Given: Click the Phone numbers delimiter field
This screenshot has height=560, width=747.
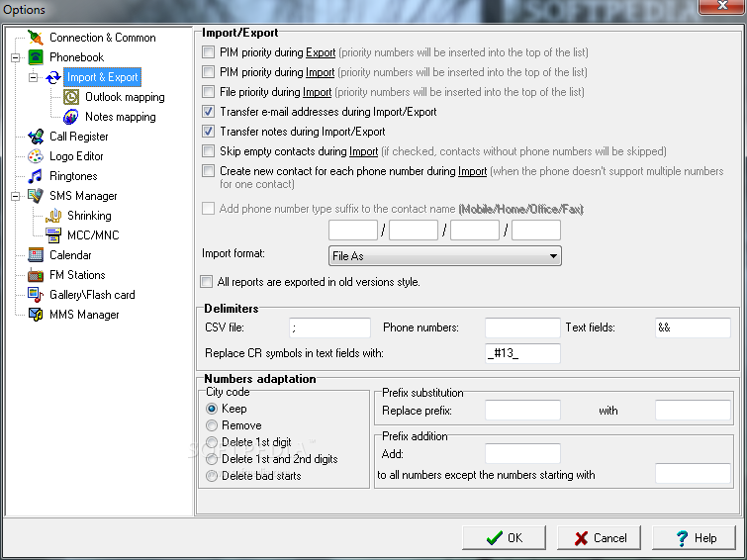Looking at the screenshot, I should (522, 327).
